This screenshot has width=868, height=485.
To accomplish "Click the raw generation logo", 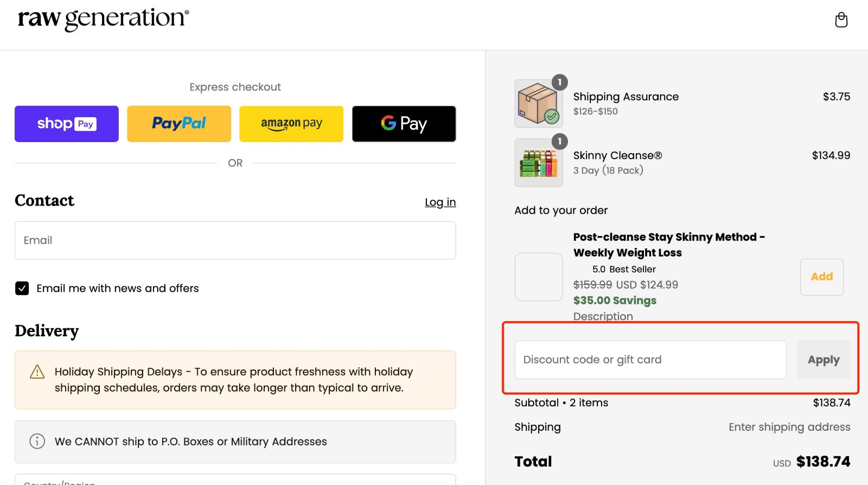I will coord(102,19).
